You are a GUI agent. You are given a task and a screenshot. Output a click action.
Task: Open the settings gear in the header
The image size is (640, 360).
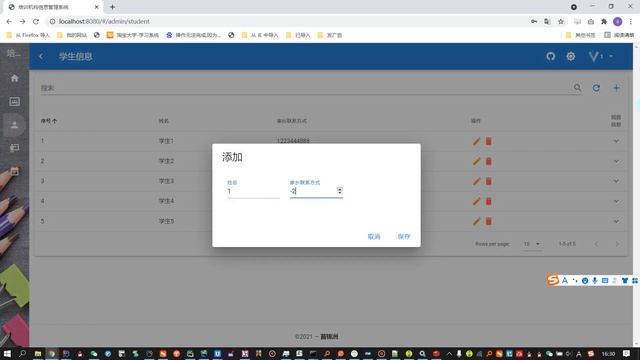coord(571,56)
